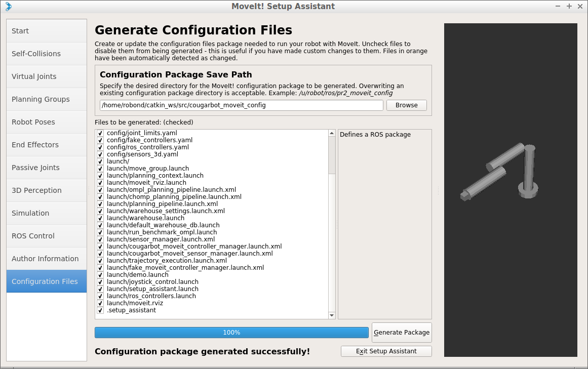Image resolution: width=588 pixels, height=369 pixels.
Task: Click 'Configuration package generated successfully!' message
Action: click(202, 351)
